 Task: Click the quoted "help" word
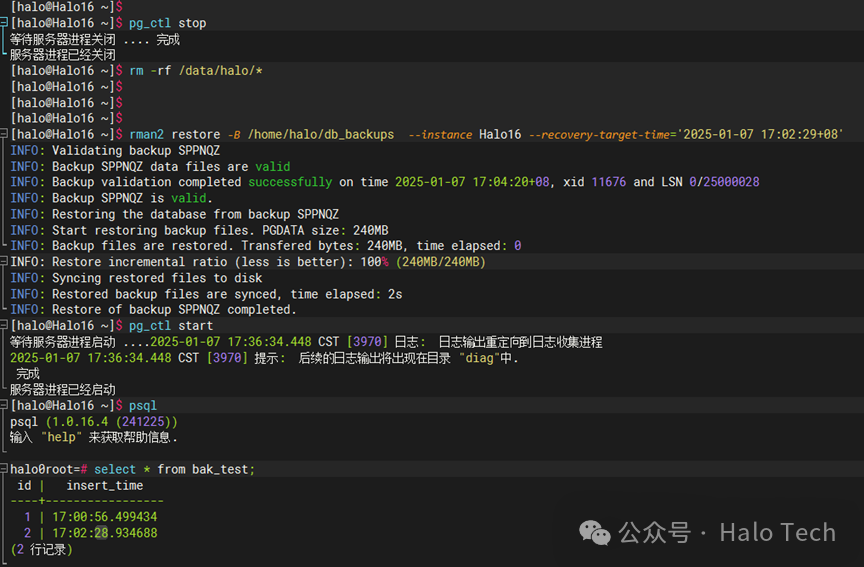click(x=61, y=438)
